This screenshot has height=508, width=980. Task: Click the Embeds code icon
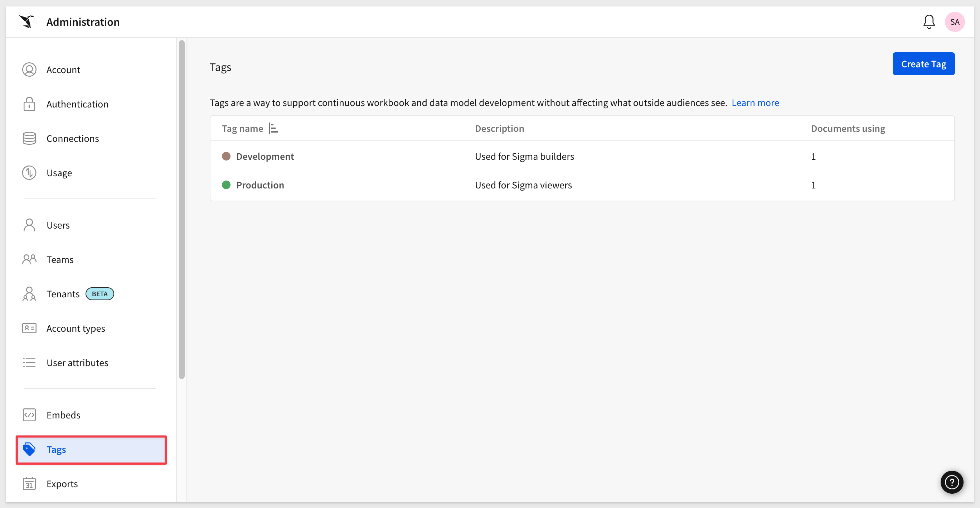[x=29, y=415]
